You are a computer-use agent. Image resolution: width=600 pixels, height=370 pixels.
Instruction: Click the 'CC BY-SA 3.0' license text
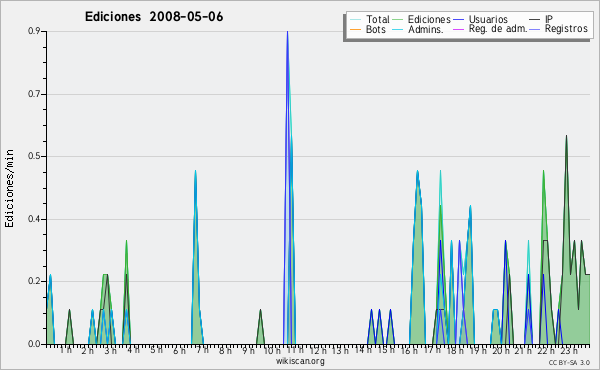click(569, 362)
